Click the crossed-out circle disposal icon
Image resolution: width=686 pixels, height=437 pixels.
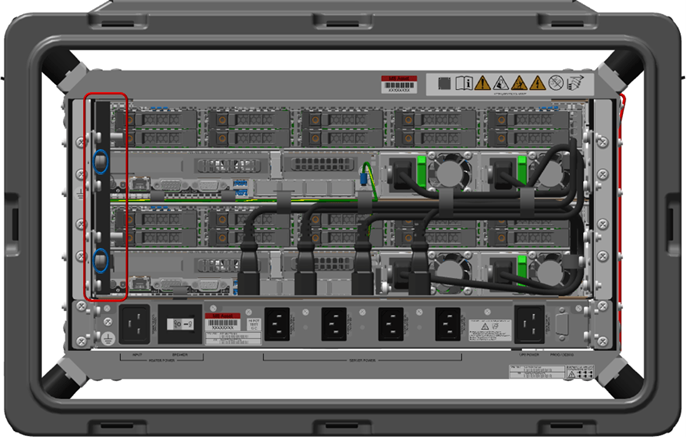click(556, 83)
